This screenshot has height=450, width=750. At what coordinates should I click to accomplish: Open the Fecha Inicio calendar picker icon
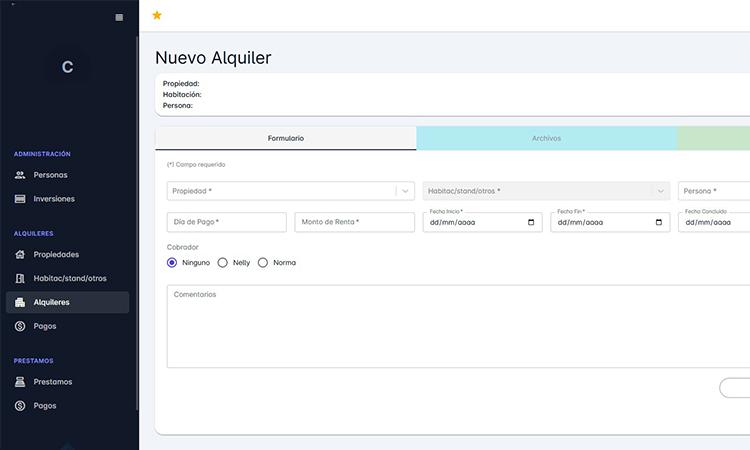tap(531, 222)
